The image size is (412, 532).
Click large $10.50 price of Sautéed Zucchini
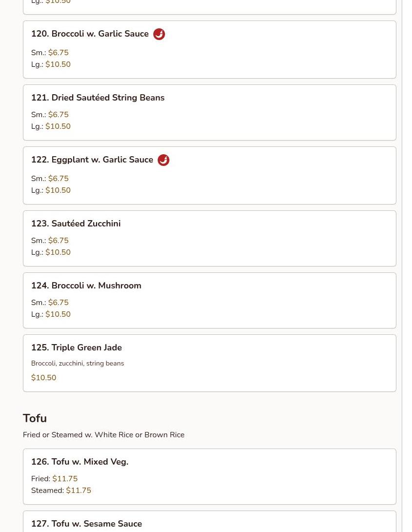click(x=58, y=252)
